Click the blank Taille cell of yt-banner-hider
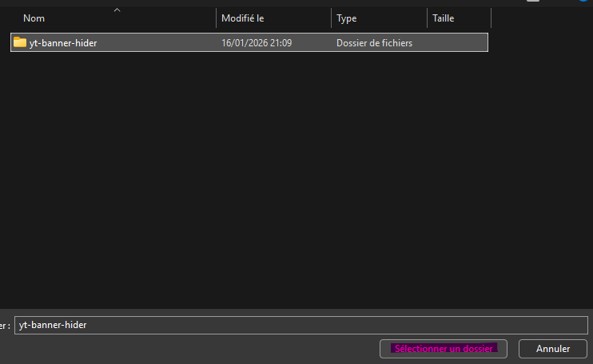The height and width of the screenshot is (364, 593). pyautogui.click(x=457, y=43)
